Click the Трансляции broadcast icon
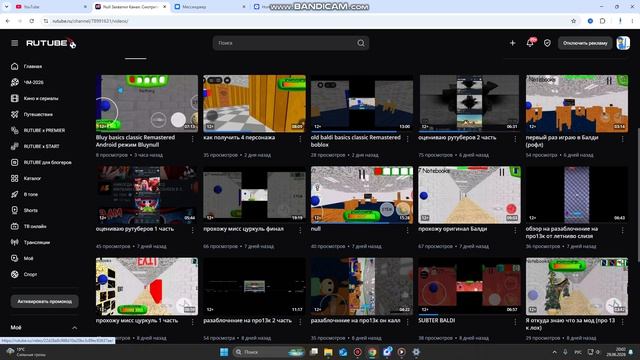Image resolution: width=640 pixels, height=360 pixels. 15,242
